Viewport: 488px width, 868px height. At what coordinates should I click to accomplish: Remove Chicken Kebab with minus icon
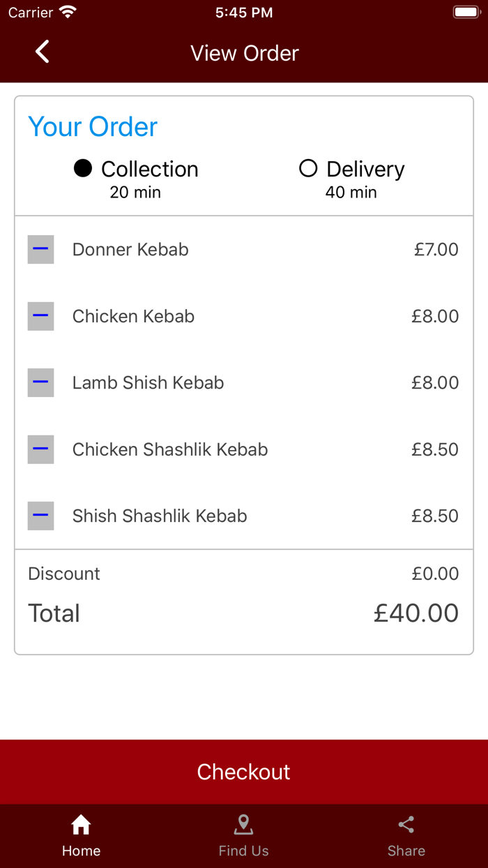point(40,316)
